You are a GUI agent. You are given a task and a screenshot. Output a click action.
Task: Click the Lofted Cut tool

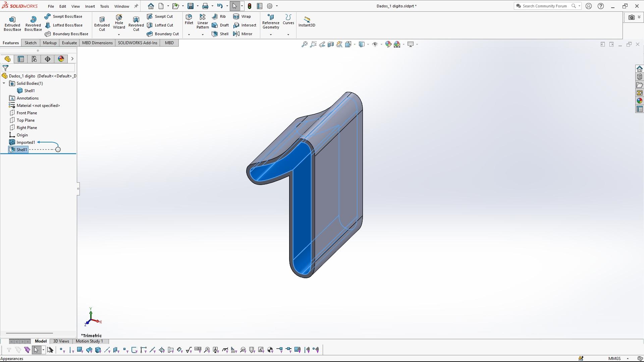160,25
